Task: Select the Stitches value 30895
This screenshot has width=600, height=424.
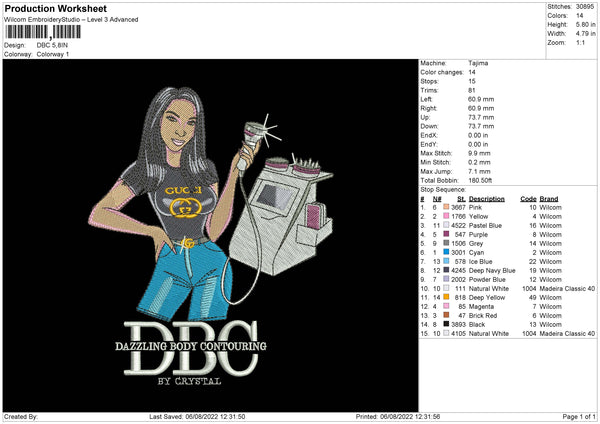Action: point(585,7)
